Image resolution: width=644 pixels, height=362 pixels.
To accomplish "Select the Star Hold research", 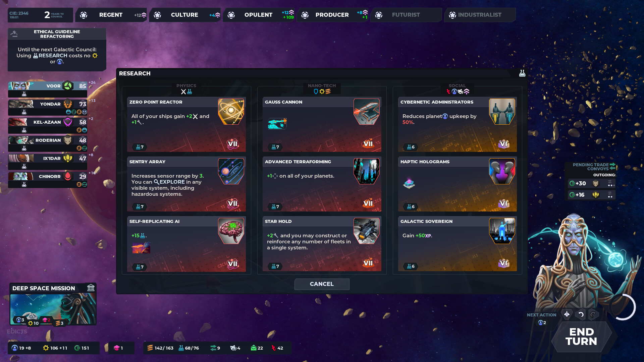I will 322,244.
